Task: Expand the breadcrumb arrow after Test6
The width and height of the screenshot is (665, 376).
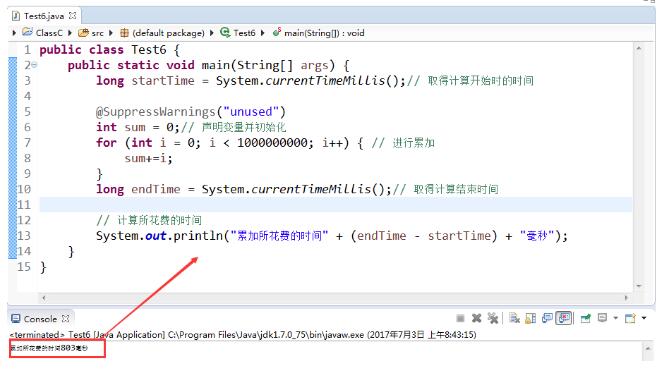Action: (x=263, y=33)
